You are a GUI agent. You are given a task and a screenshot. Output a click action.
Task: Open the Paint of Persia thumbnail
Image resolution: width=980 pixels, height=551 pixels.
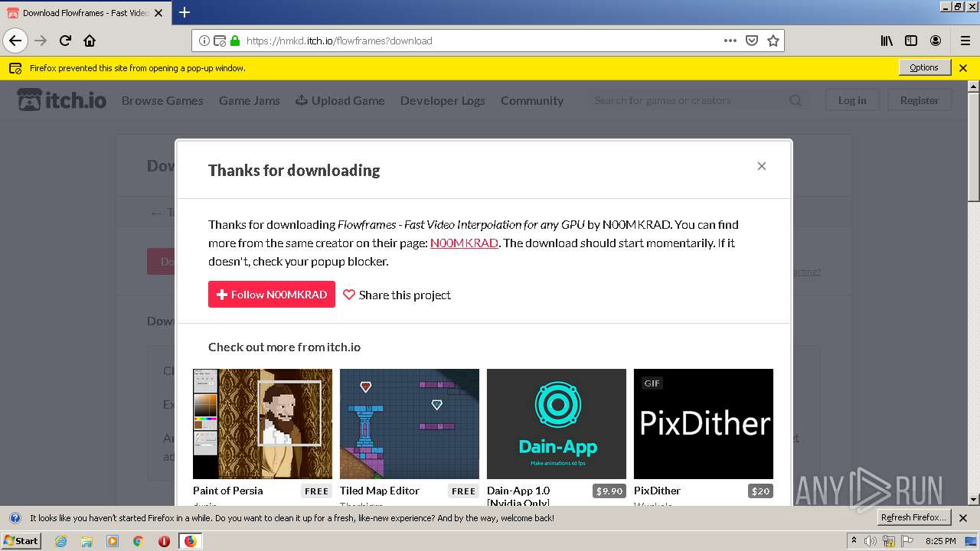tap(263, 424)
